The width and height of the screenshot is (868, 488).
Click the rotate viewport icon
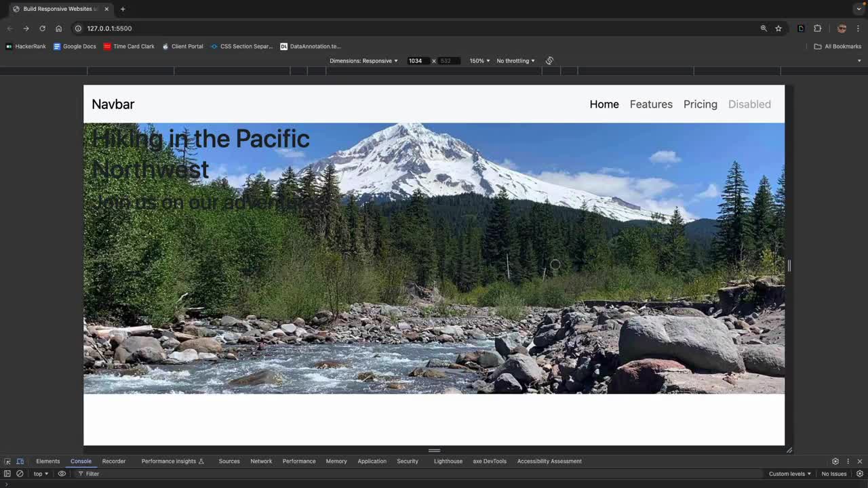click(x=549, y=61)
